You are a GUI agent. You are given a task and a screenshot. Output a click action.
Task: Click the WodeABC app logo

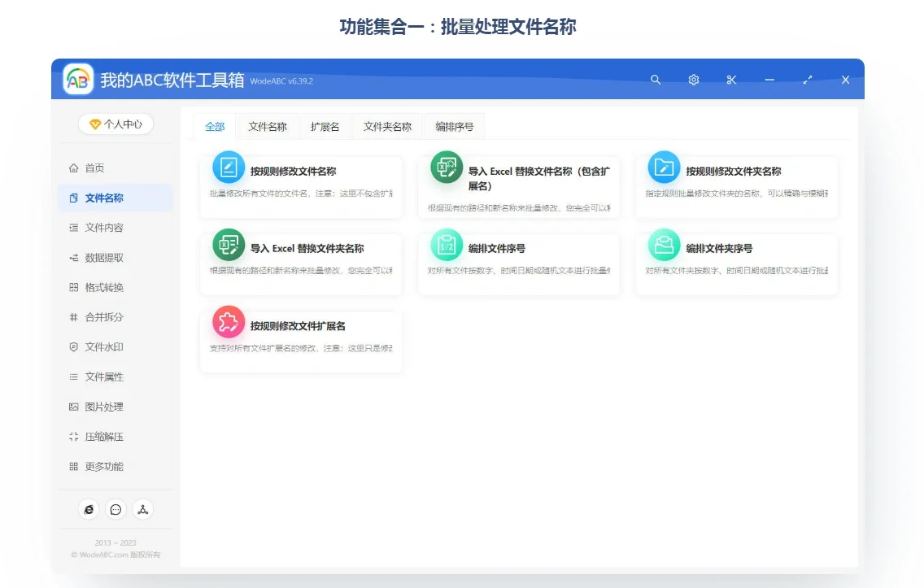[x=77, y=79]
